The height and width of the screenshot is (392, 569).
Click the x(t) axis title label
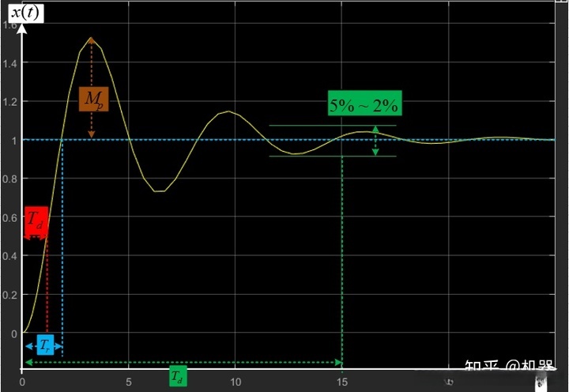pos(25,13)
